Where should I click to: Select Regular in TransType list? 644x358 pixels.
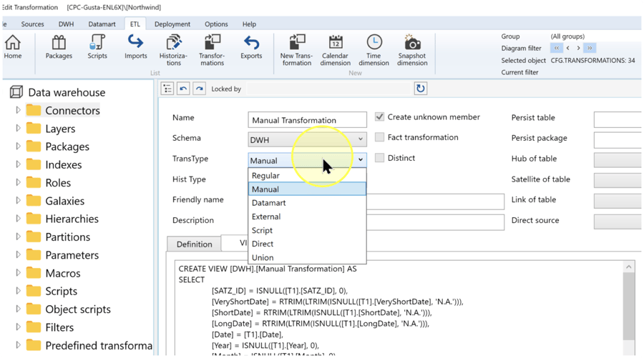click(x=307, y=176)
